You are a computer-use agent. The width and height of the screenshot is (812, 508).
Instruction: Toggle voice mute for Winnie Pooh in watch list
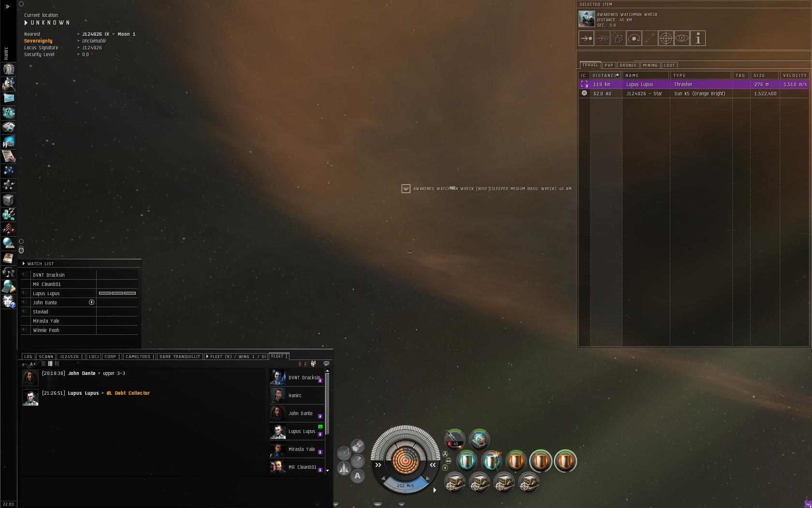(25, 330)
